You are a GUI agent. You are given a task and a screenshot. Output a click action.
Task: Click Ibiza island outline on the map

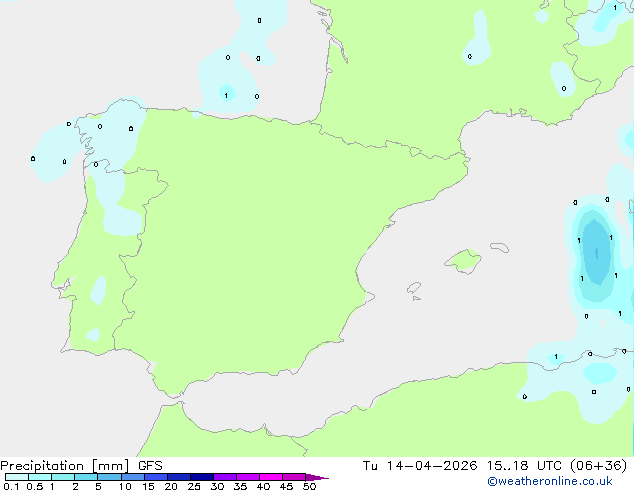pos(414,288)
